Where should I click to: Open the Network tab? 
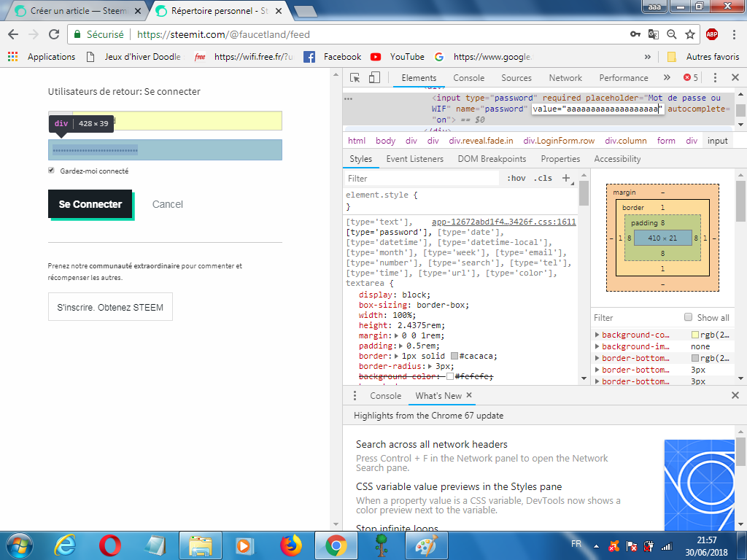pyautogui.click(x=565, y=77)
